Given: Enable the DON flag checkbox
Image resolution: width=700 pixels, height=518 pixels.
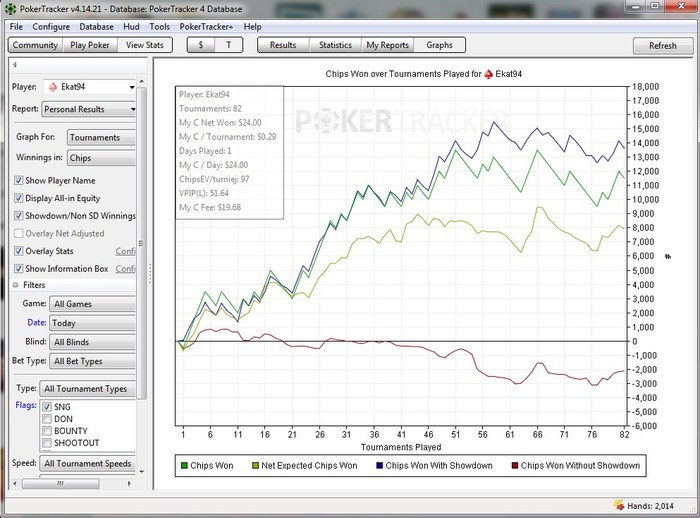Looking at the screenshot, I should click(x=47, y=419).
